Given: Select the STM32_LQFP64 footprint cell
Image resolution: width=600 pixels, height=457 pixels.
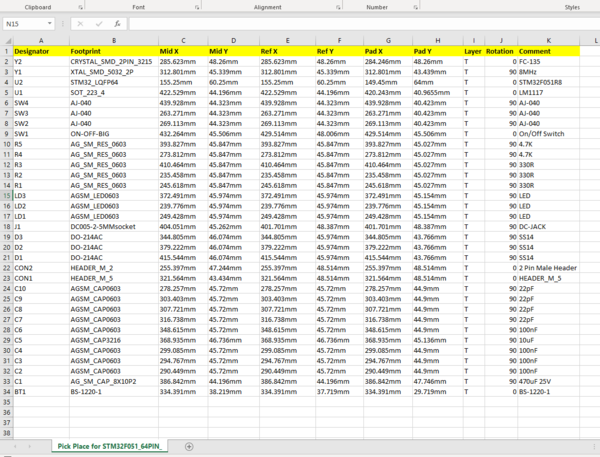Looking at the screenshot, I should (x=114, y=82).
